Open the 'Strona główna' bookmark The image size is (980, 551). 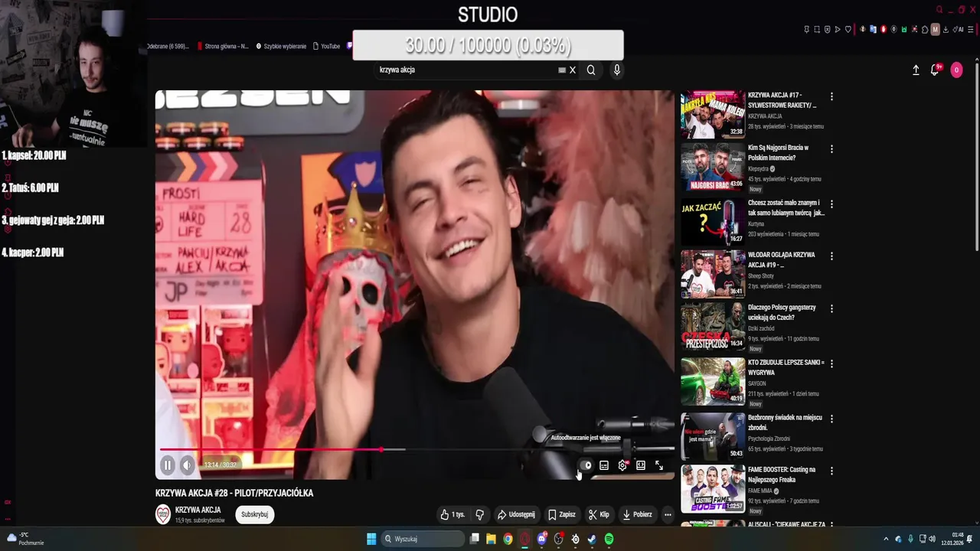[223, 46]
